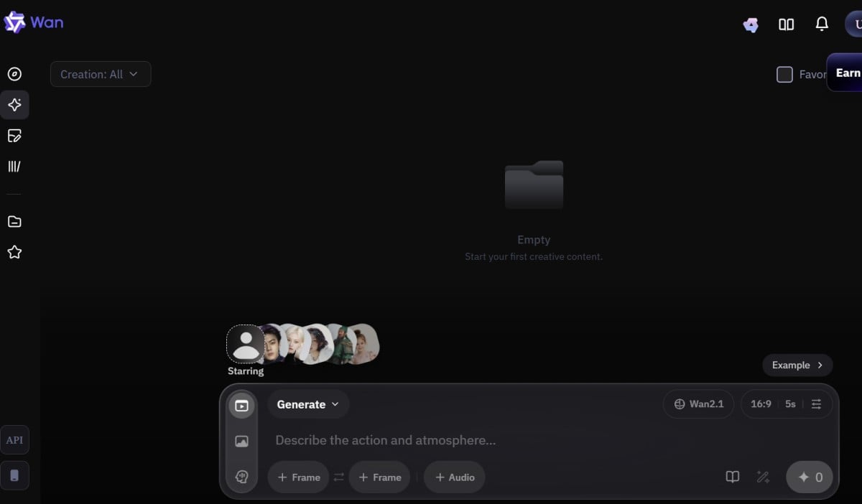The width and height of the screenshot is (862, 504).
Task: Add an Audio file
Action: (x=454, y=477)
